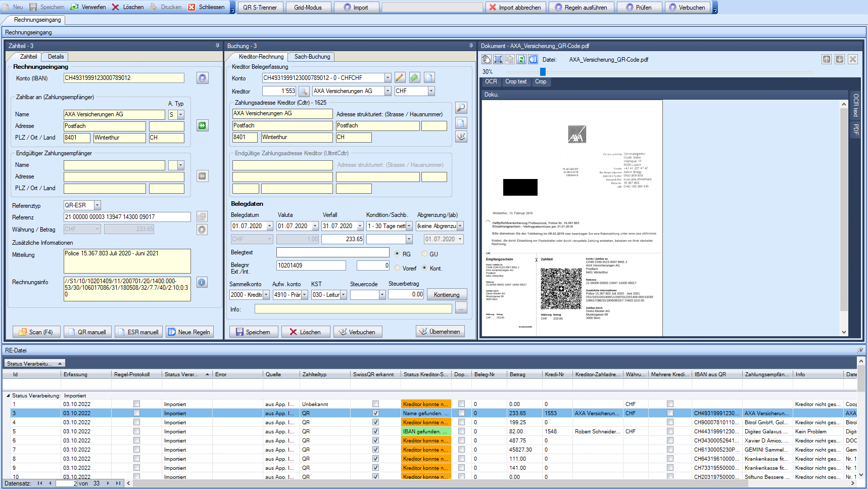
Task: Click the document zoom slider handle at 30%
Action: click(543, 72)
